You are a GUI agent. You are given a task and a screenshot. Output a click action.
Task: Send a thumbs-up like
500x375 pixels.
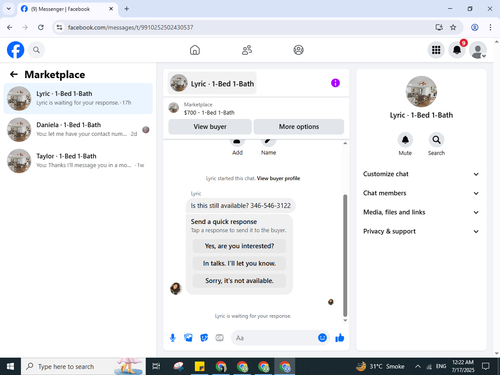pyautogui.click(x=340, y=338)
